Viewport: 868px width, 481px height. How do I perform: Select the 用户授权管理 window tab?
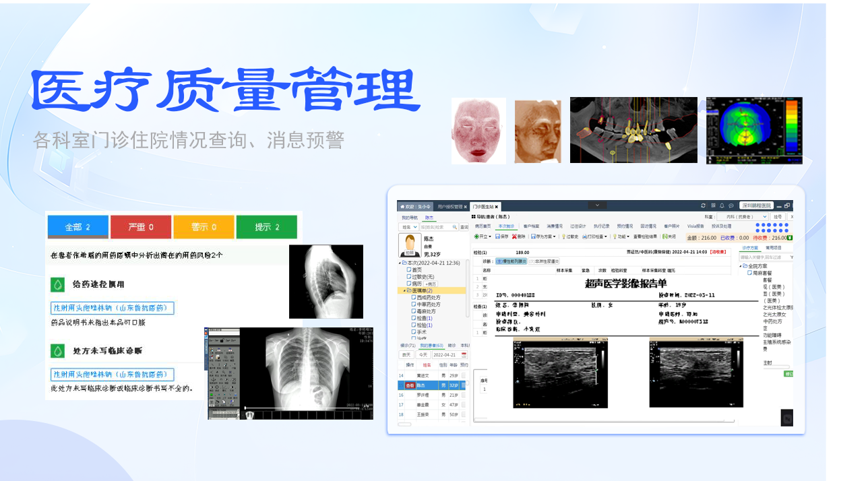pos(452,206)
